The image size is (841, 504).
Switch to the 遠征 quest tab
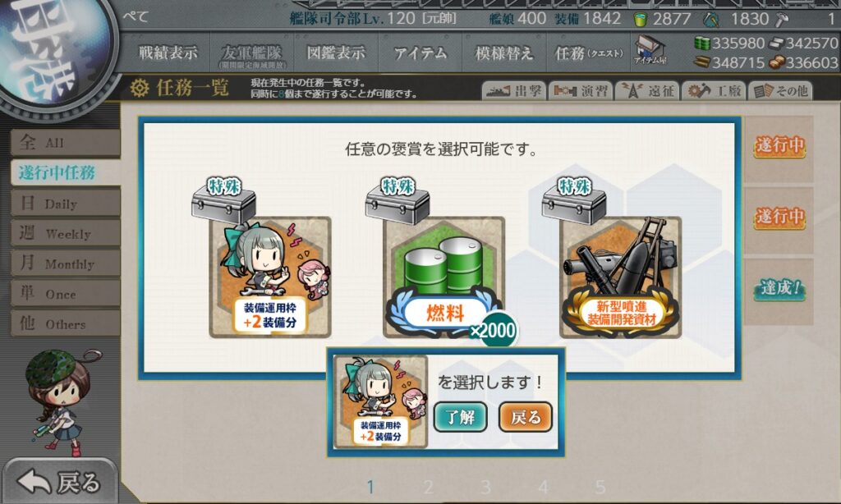[647, 90]
